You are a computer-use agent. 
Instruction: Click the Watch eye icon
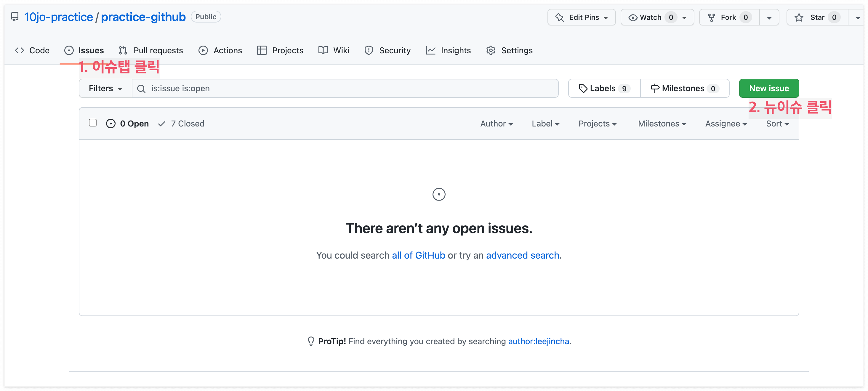point(632,17)
